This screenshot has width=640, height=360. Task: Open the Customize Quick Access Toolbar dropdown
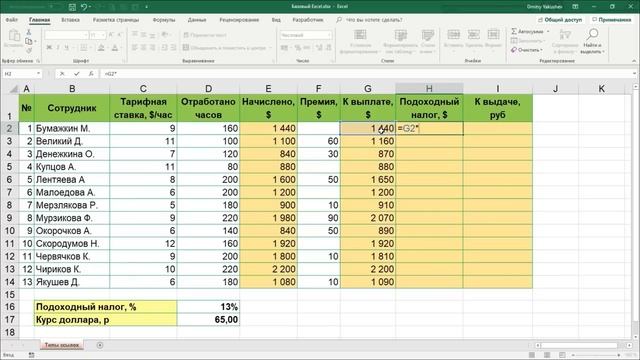(147, 7)
